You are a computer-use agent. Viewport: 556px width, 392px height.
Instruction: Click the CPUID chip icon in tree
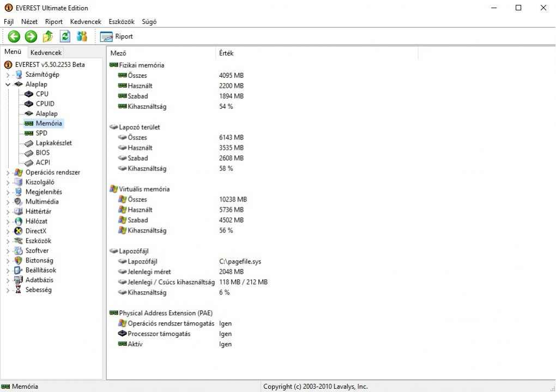pos(29,104)
